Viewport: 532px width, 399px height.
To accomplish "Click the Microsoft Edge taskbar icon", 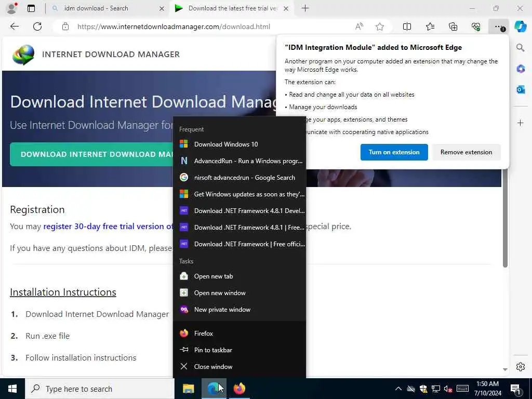I will tap(214, 389).
